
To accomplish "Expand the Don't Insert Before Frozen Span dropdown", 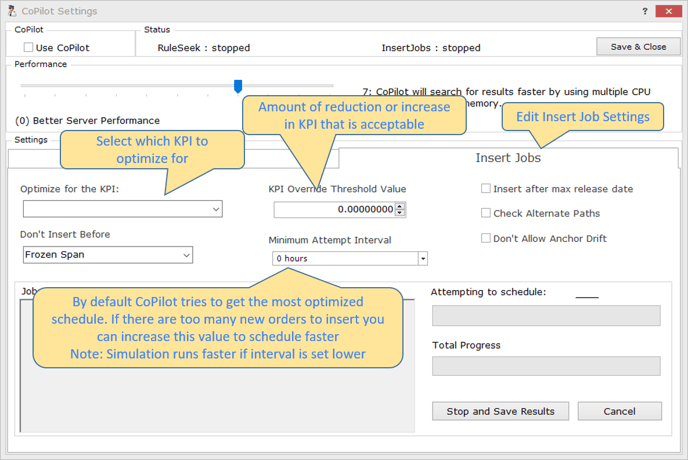I will (108, 255).
